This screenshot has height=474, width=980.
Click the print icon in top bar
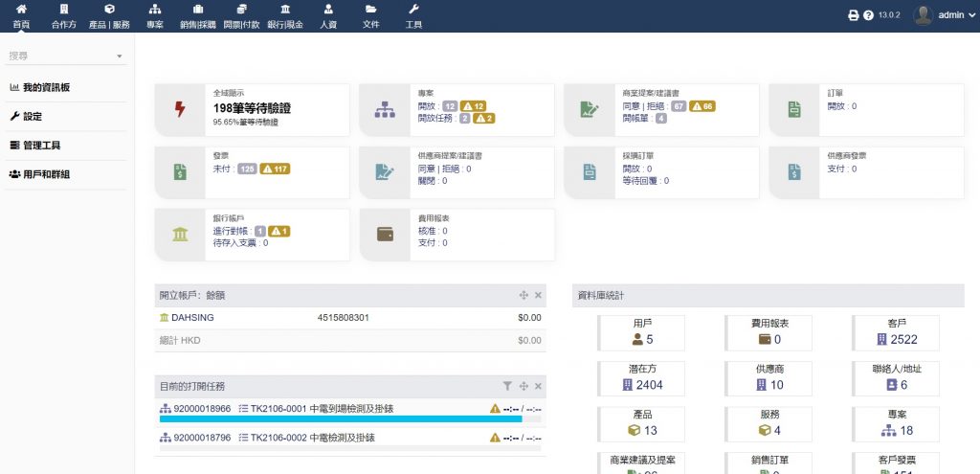click(854, 15)
